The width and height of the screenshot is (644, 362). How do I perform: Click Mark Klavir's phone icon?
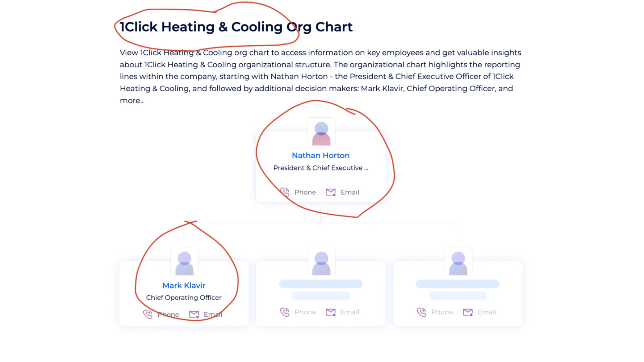(148, 314)
